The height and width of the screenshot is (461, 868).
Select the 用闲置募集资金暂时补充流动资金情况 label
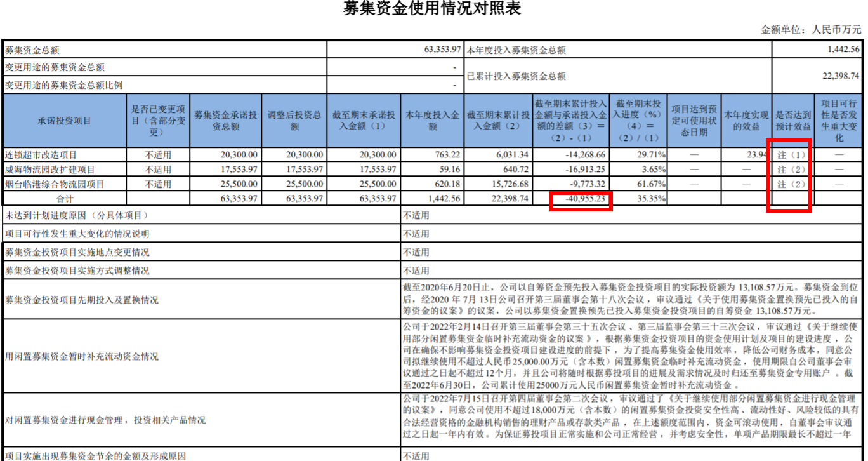tap(82, 357)
